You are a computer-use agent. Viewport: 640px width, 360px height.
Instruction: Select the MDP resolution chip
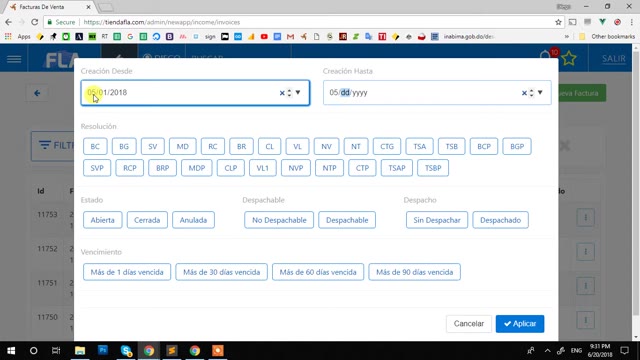tap(197, 168)
